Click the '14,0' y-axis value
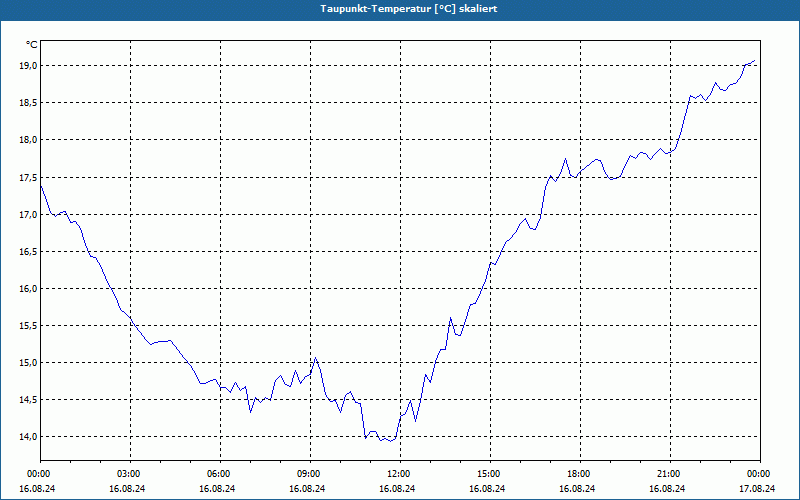The image size is (800, 500). pyautogui.click(x=27, y=437)
